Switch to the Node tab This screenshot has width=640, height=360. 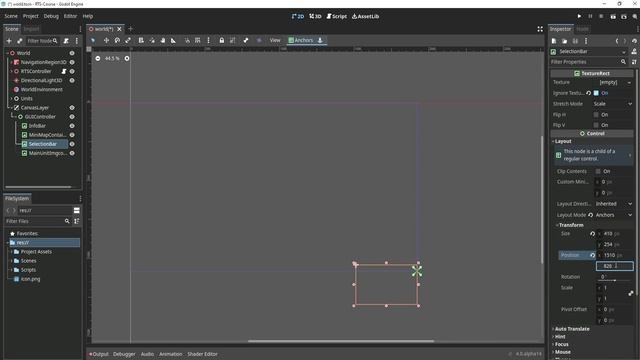pyautogui.click(x=582, y=29)
